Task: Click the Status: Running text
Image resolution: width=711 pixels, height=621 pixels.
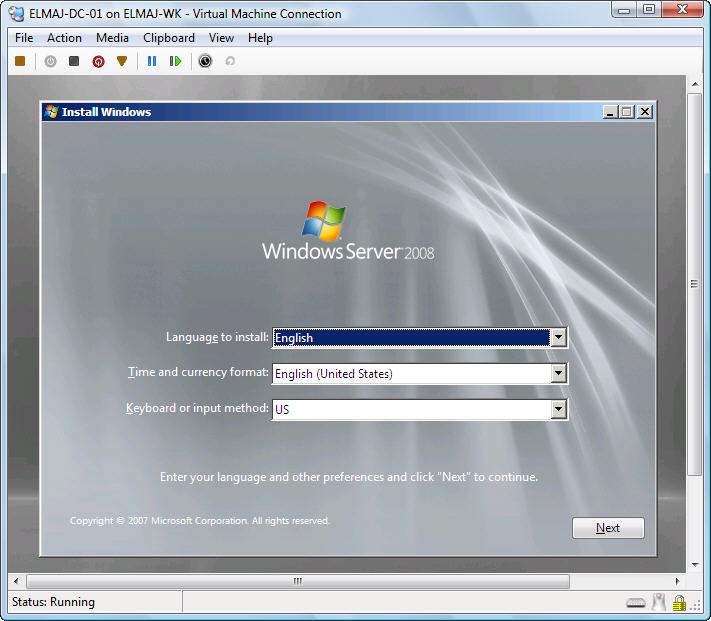Action: [x=54, y=602]
